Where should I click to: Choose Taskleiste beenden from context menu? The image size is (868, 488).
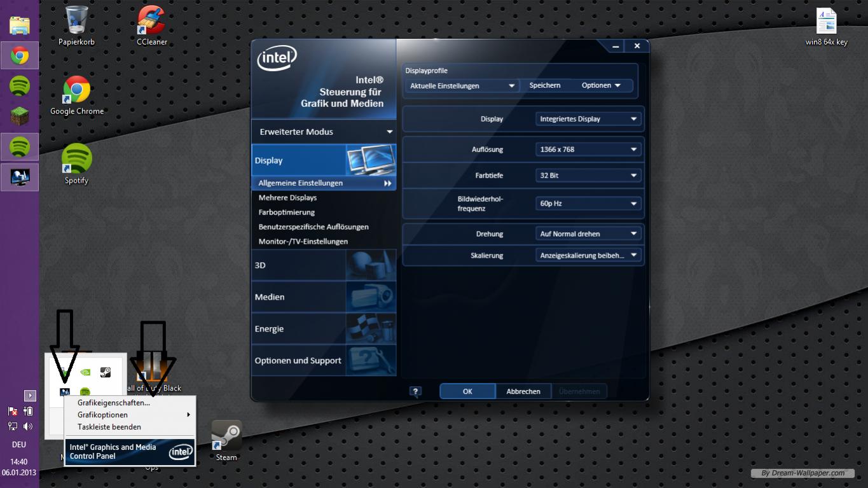coord(130,427)
